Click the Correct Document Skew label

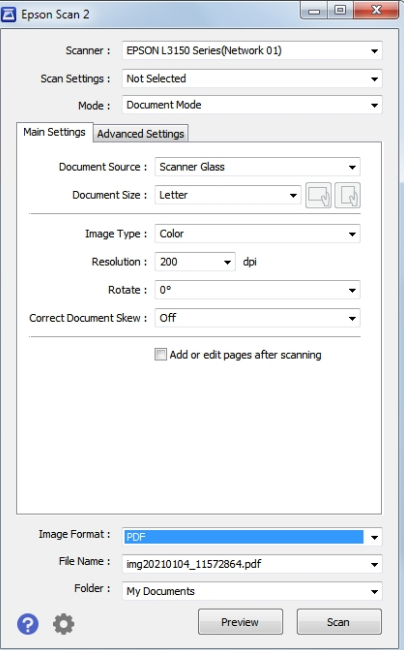click(x=88, y=318)
